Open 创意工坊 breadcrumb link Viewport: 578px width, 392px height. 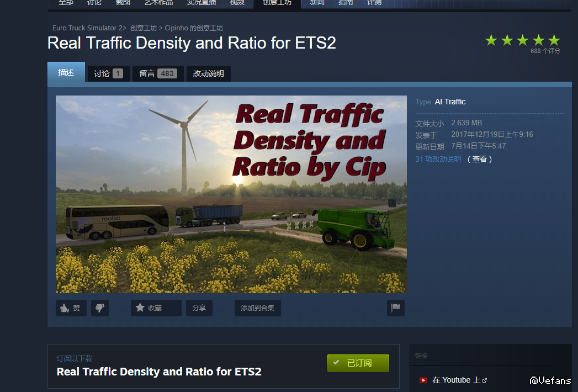point(144,28)
